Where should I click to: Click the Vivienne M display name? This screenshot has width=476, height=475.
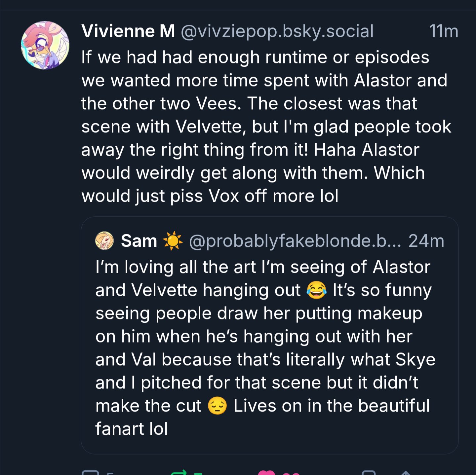point(128,31)
